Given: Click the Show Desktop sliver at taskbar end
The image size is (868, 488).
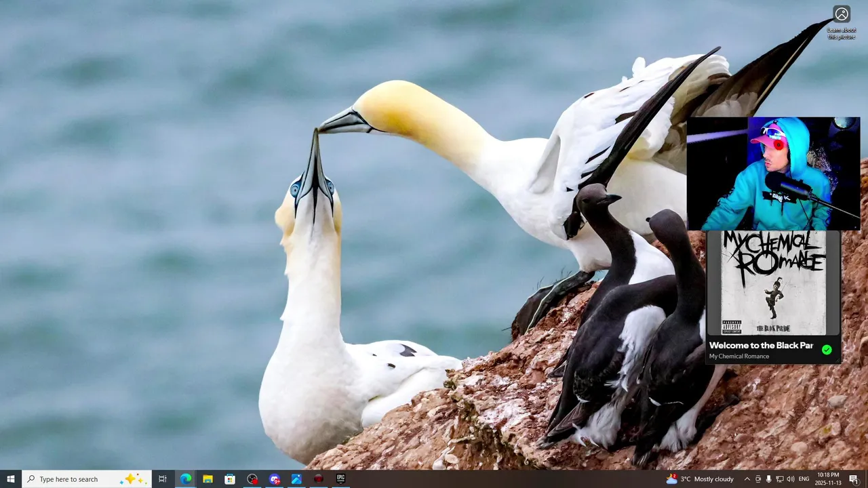Looking at the screenshot, I should tap(866, 479).
